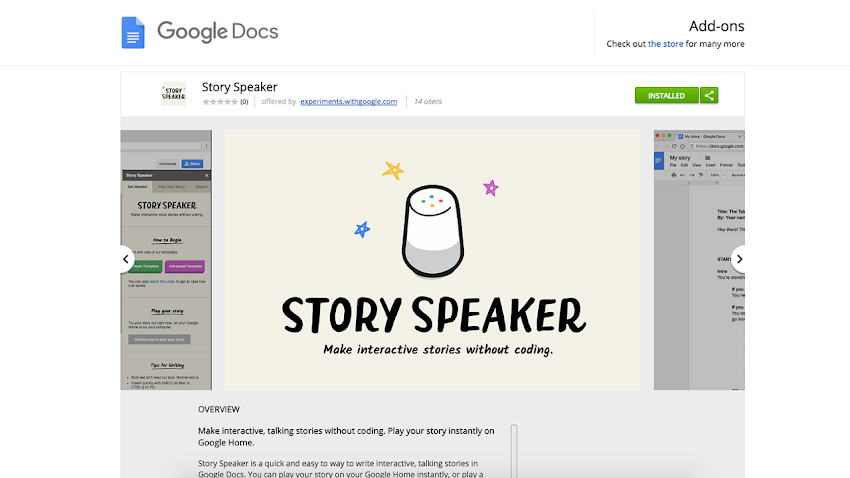
Task: Click the 'Add-ons' header text
Action: click(716, 26)
